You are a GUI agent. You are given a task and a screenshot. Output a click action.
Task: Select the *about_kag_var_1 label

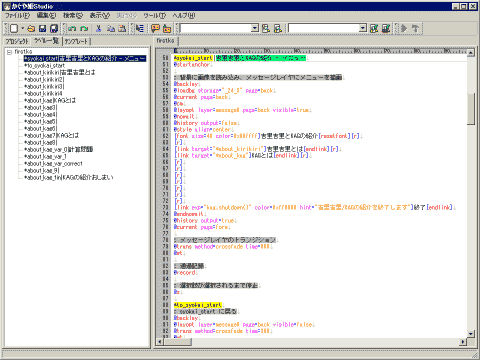(x=45, y=156)
